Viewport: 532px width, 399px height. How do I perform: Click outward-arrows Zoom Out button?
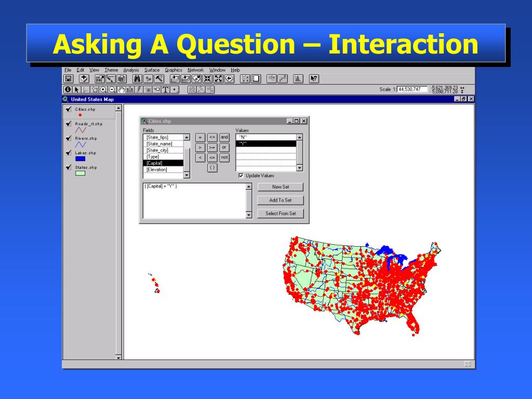coord(218,79)
